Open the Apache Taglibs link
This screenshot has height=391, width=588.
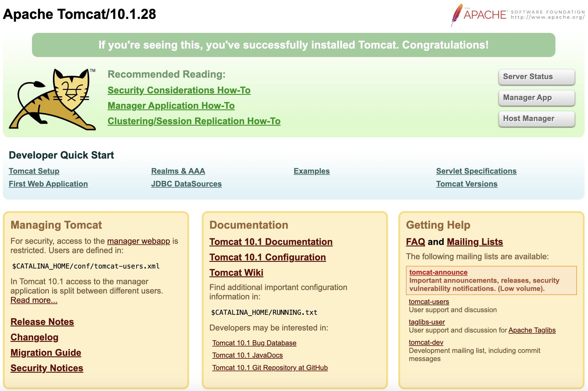pyautogui.click(x=532, y=330)
